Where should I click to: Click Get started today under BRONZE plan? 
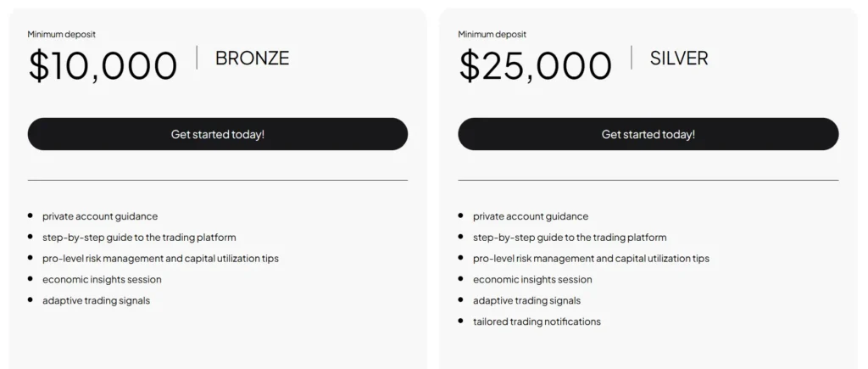pyautogui.click(x=218, y=134)
